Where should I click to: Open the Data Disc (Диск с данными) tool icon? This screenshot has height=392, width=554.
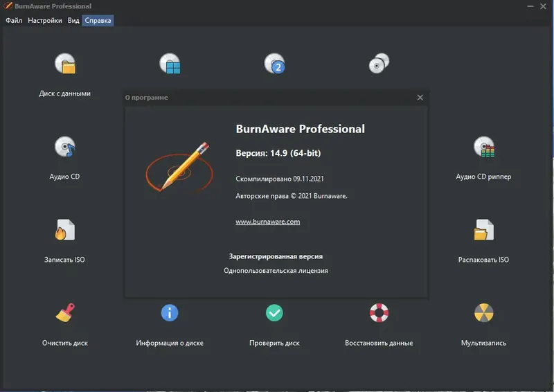65,63
